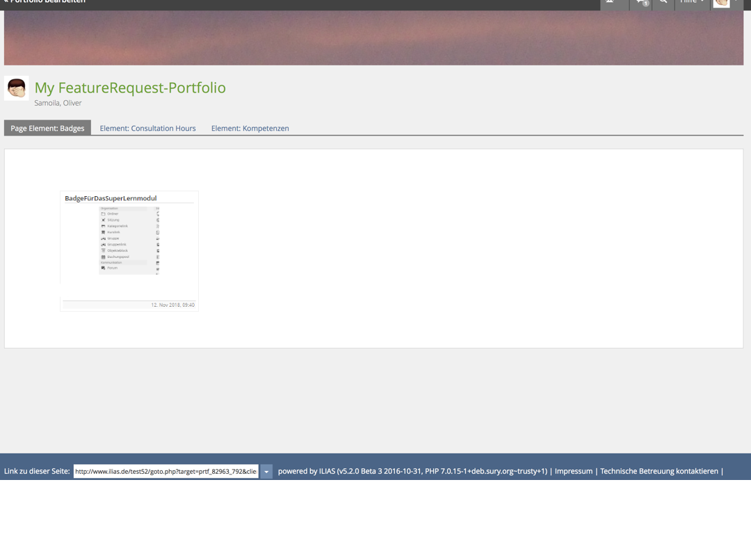Click the badge date 12. Nov 2018, 09:40
The height and width of the screenshot is (560, 751).
coord(173,305)
